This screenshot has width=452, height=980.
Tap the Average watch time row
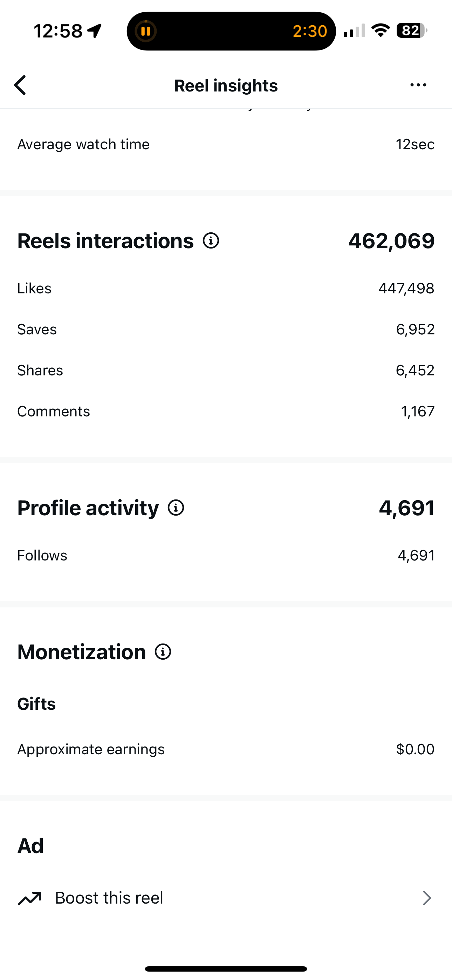pos(226,144)
